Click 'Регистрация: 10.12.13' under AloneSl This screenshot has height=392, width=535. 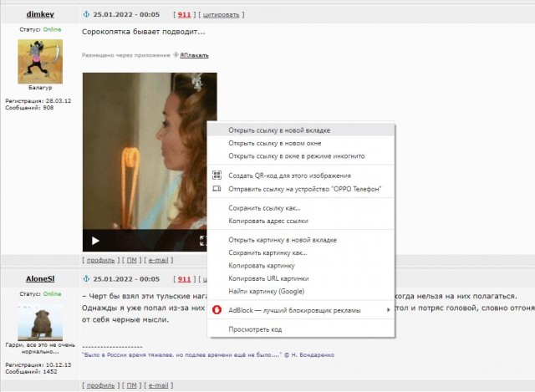[x=38, y=364]
